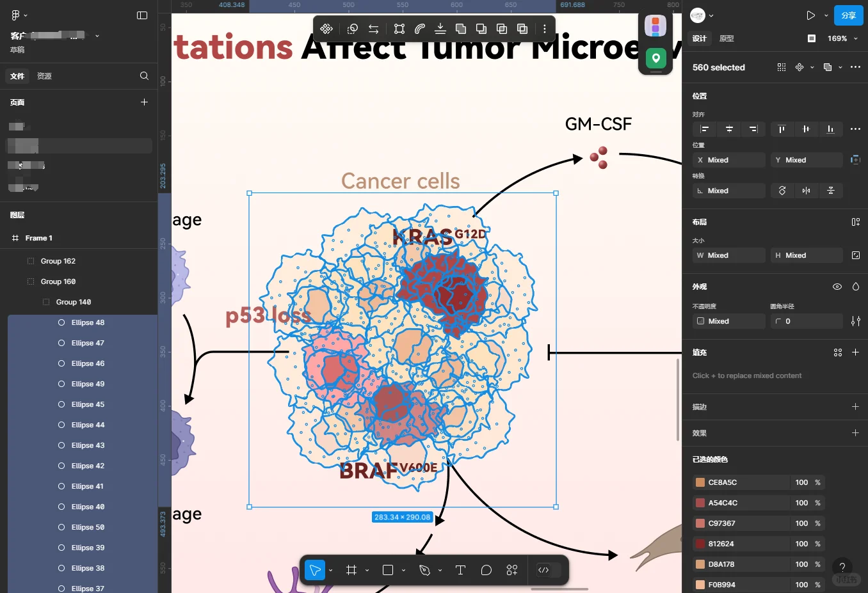The width and height of the screenshot is (868, 593).
Task: Add a fill with the plus icon
Action: [855, 352]
